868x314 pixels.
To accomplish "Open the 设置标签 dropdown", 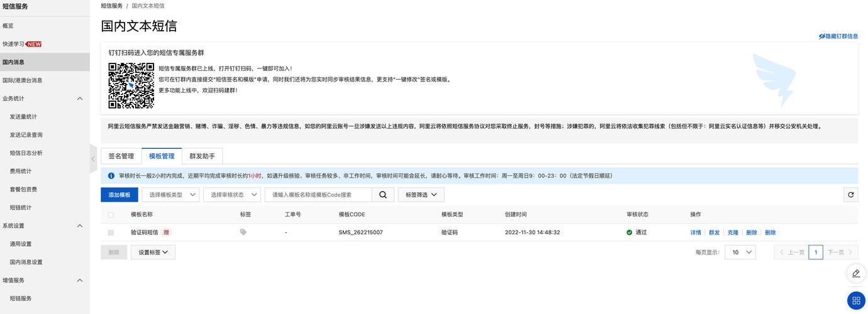I will point(153,252).
